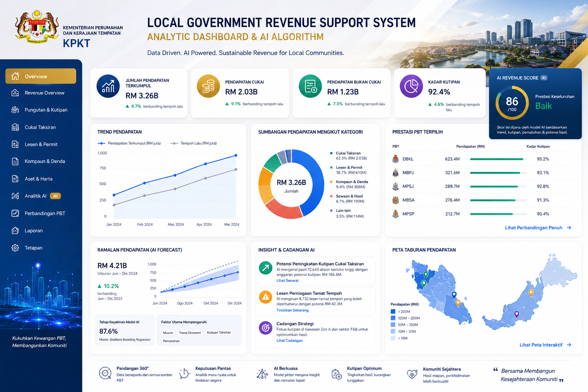Screen dimensions: 588x392
Task: Toggle Pendapatan Terkumpul legend series
Action: pos(129,143)
